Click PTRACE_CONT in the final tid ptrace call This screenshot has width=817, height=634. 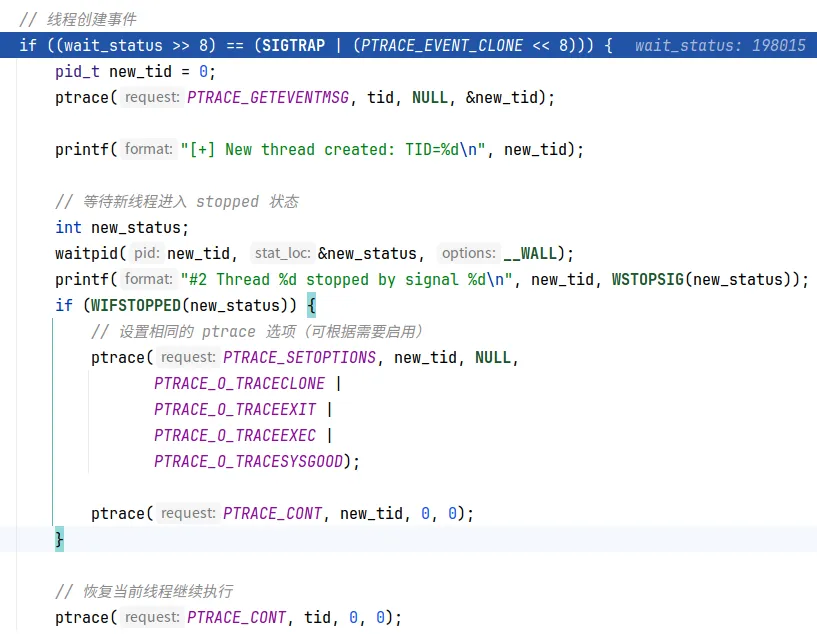point(237,618)
